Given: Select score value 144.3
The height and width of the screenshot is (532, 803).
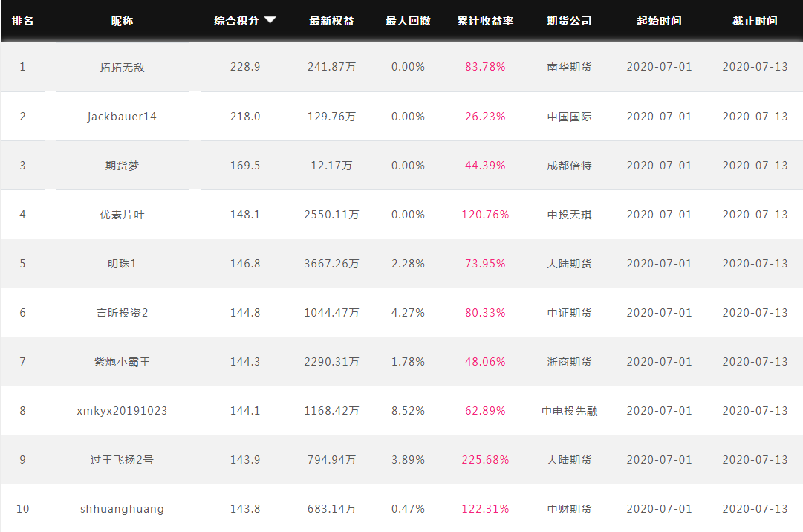Looking at the screenshot, I should [x=245, y=362].
